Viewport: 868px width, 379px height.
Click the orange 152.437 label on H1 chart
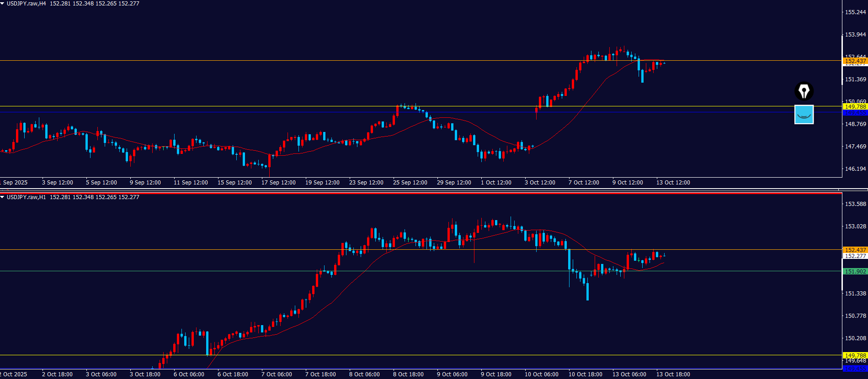click(x=855, y=250)
